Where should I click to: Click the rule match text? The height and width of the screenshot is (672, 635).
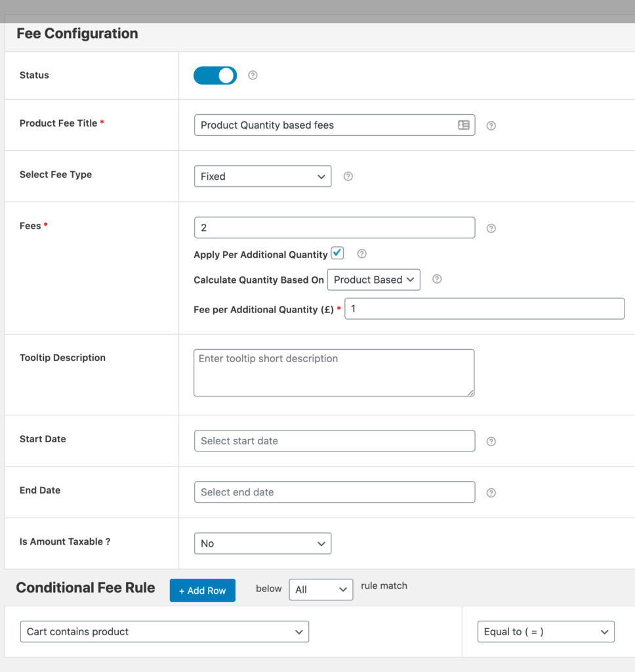pos(384,586)
